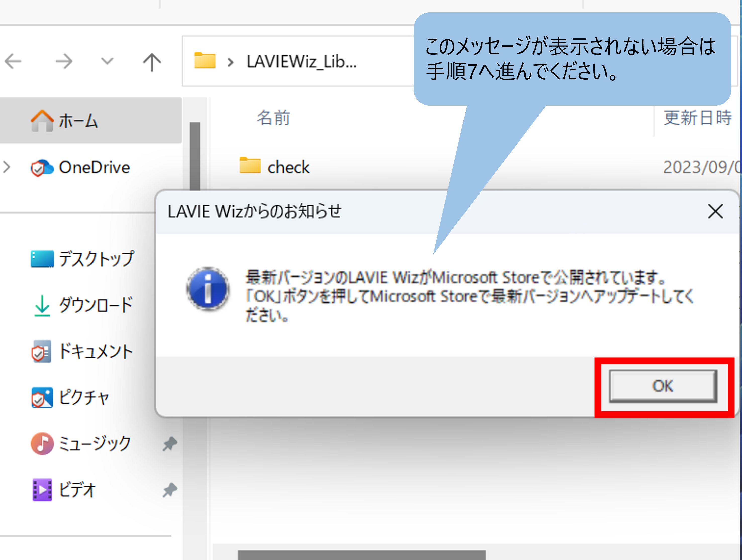
Task: Go up one folder level arrow
Action: pyautogui.click(x=152, y=62)
